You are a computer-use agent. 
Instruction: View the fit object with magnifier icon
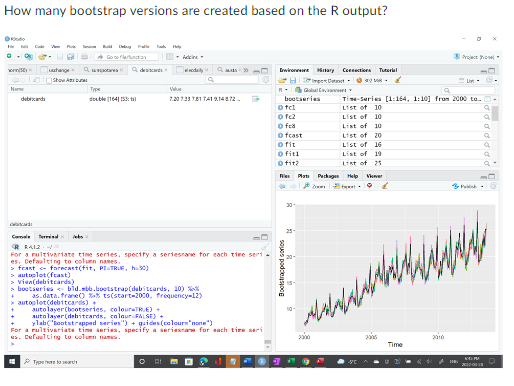tap(487, 145)
